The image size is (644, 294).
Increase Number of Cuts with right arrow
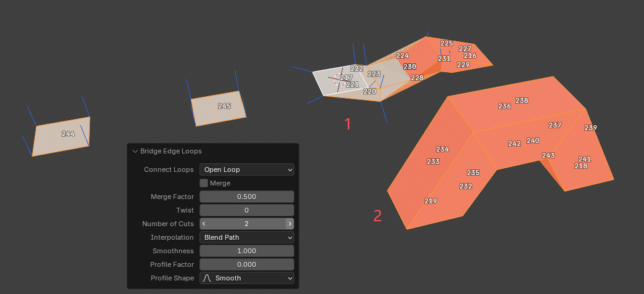pyautogui.click(x=289, y=224)
